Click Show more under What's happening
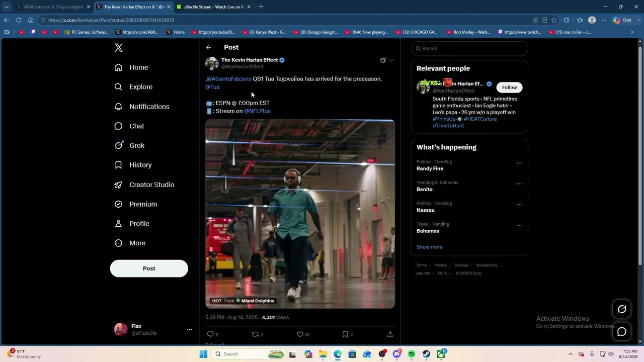Image resolution: width=644 pixels, height=362 pixels. (430, 247)
